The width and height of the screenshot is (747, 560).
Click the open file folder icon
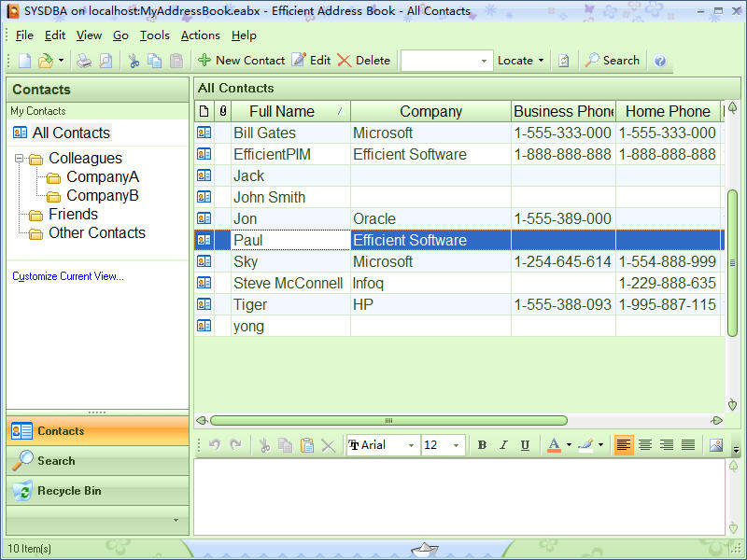click(46, 61)
